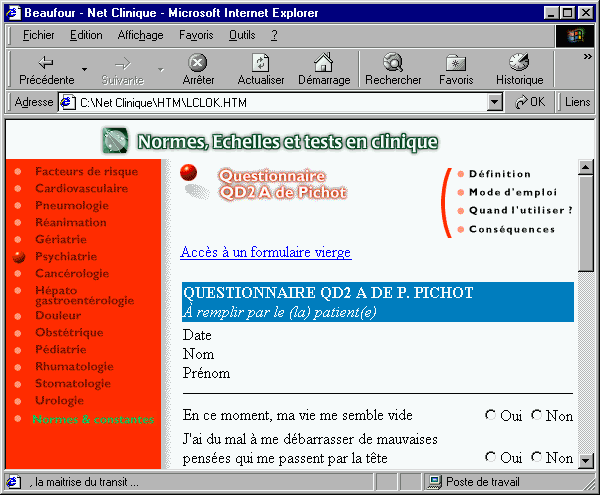Viewport: 600px width, 495px height.
Task: Open the Conséquences link
Action: click(x=512, y=229)
